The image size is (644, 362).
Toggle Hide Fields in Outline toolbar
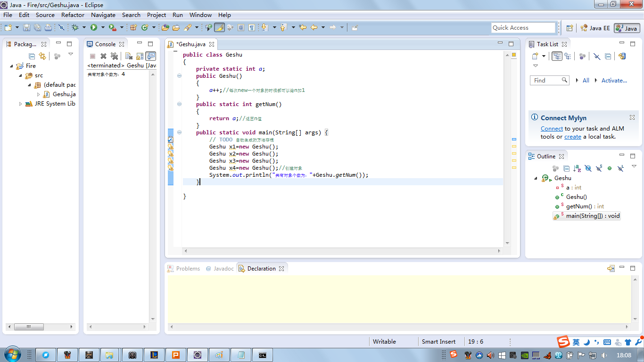pos(588,168)
